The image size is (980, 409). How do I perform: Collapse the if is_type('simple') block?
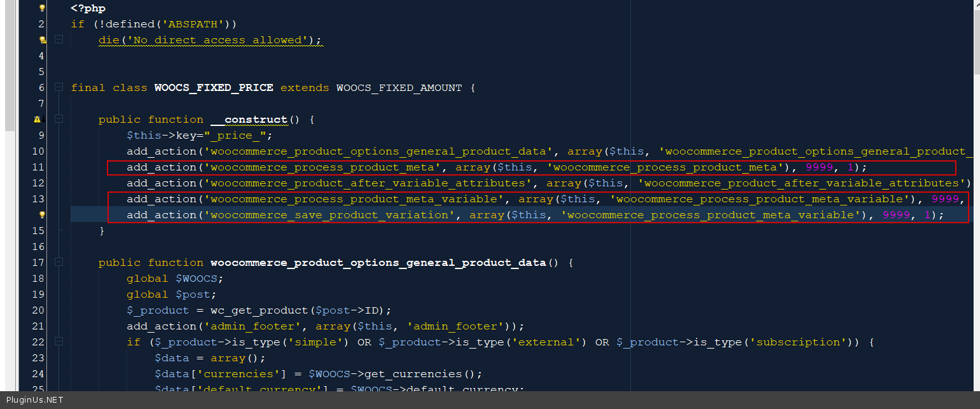point(59,342)
